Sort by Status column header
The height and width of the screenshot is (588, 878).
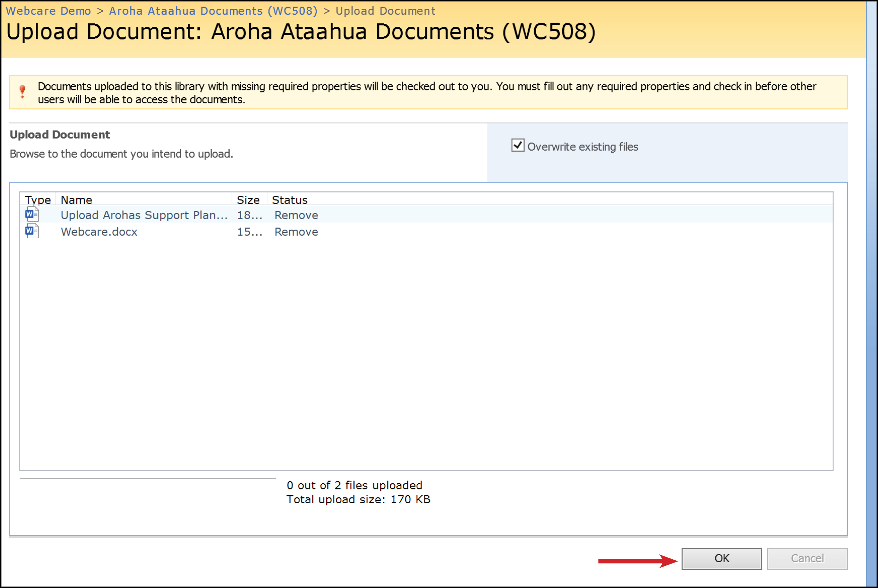click(x=290, y=200)
